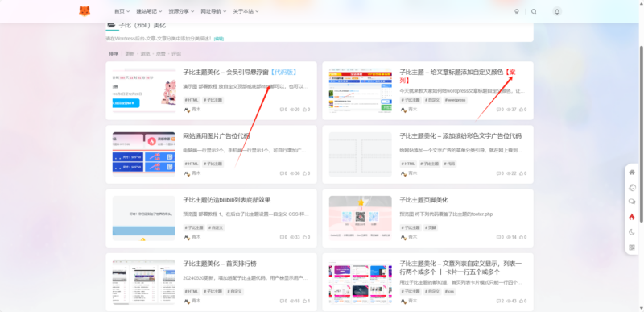Click the 编辑 link in the category description

coord(219,39)
